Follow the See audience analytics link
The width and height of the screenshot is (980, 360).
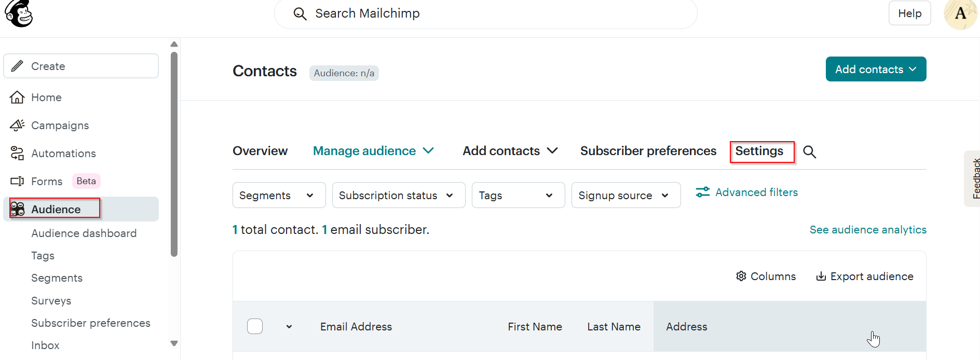[868, 230]
